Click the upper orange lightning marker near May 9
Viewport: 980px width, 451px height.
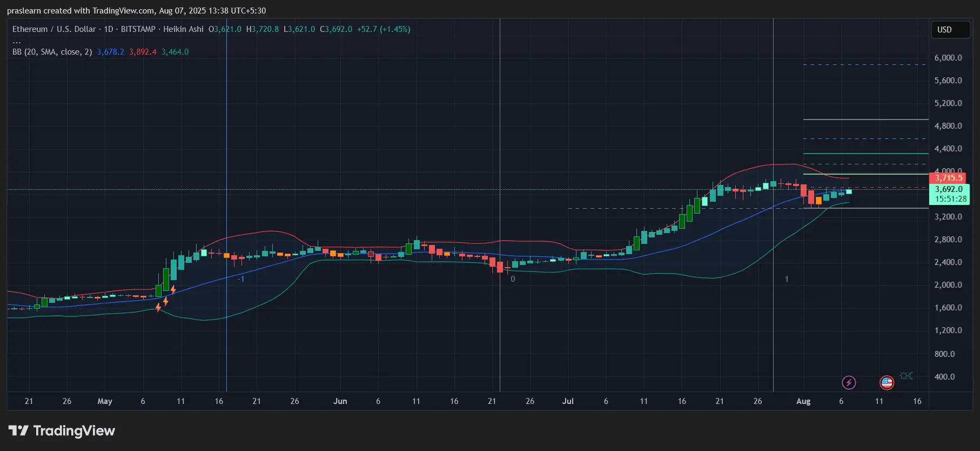pyautogui.click(x=173, y=289)
